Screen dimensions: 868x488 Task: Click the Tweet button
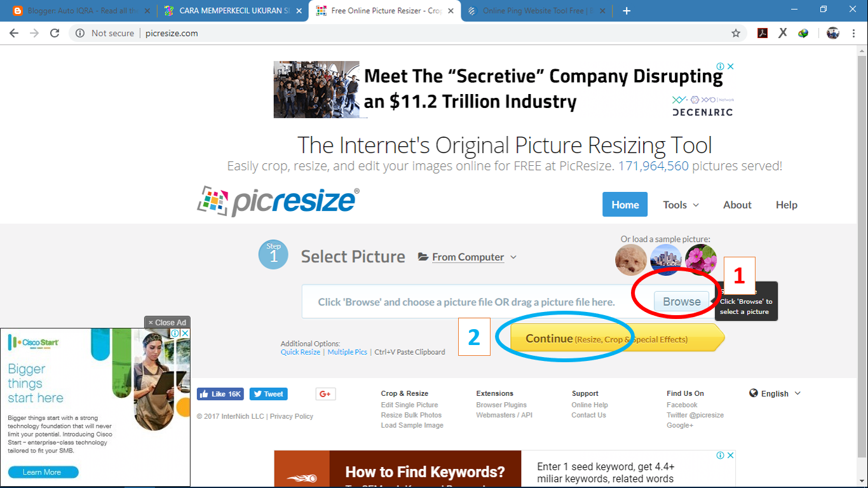pyautogui.click(x=268, y=393)
